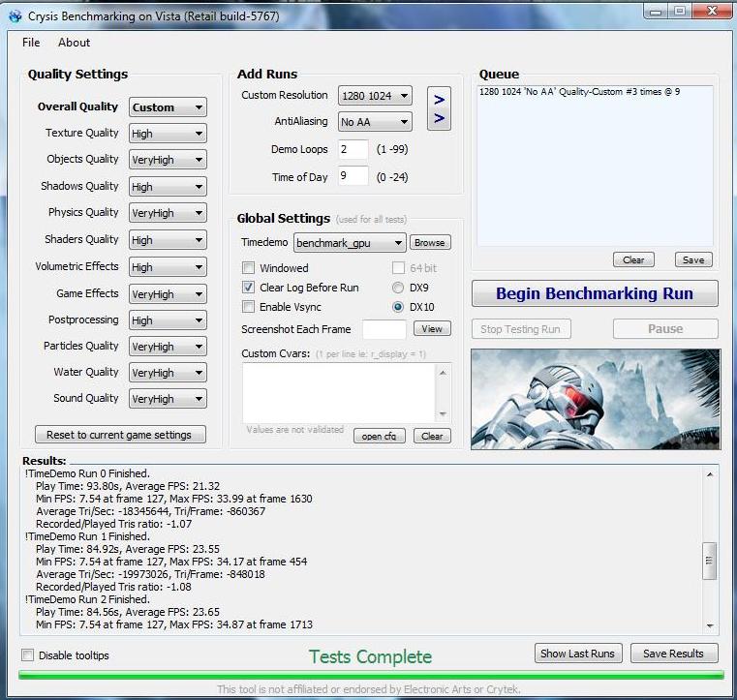Toggle the Windowed checkbox

[248, 268]
